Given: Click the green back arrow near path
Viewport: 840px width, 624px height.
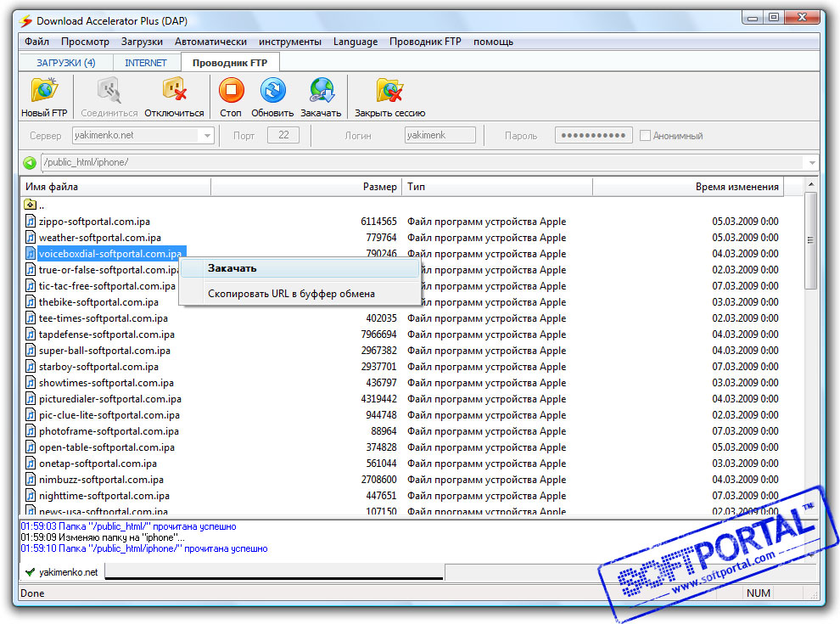Looking at the screenshot, I should [x=30, y=162].
